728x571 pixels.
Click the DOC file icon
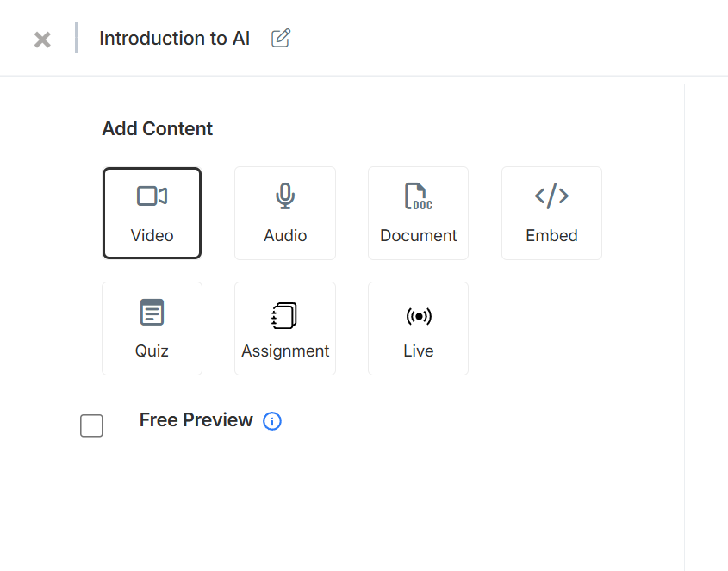(x=419, y=196)
